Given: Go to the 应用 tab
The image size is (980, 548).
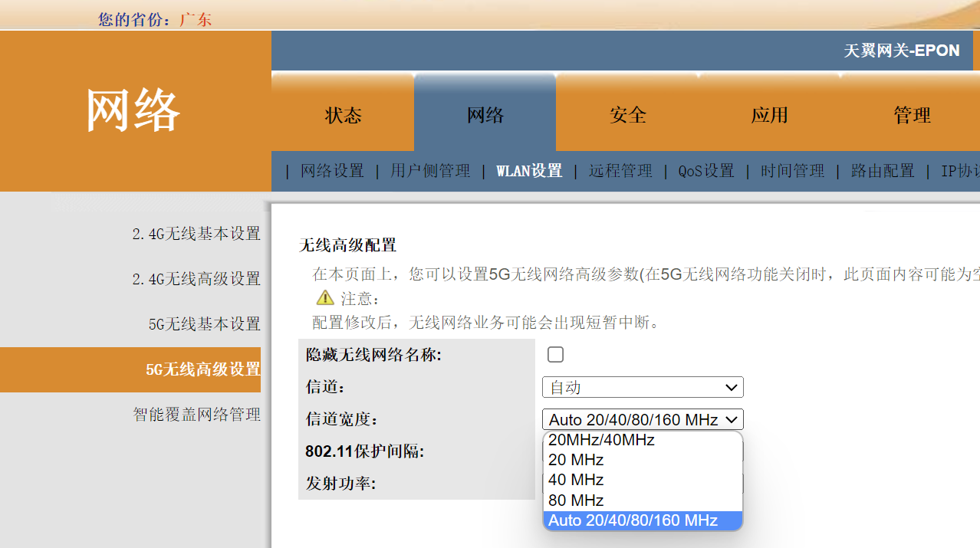Looking at the screenshot, I should (x=769, y=115).
